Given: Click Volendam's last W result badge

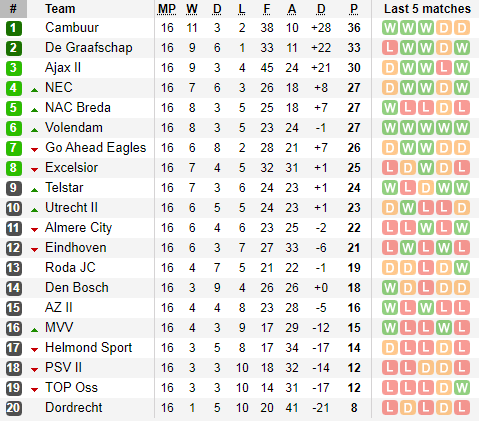Looking at the screenshot, I should pyautogui.click(x=462, y=128).
